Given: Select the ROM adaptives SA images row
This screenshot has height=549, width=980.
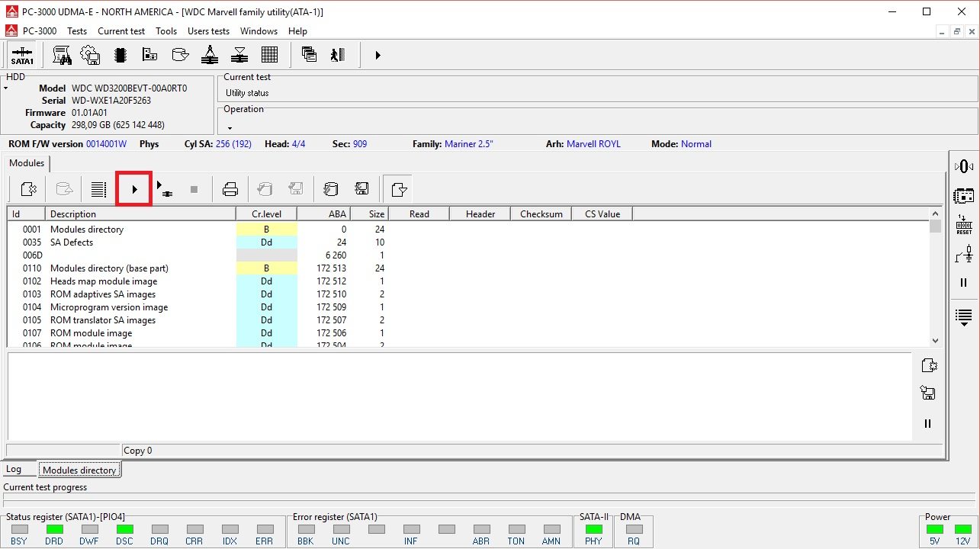Looking at the screenshot, I should click(x=468, y=294).
